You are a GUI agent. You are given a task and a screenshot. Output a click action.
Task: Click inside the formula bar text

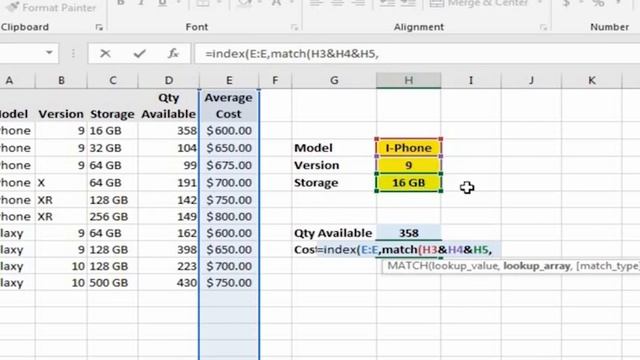(x=292, y=53)
